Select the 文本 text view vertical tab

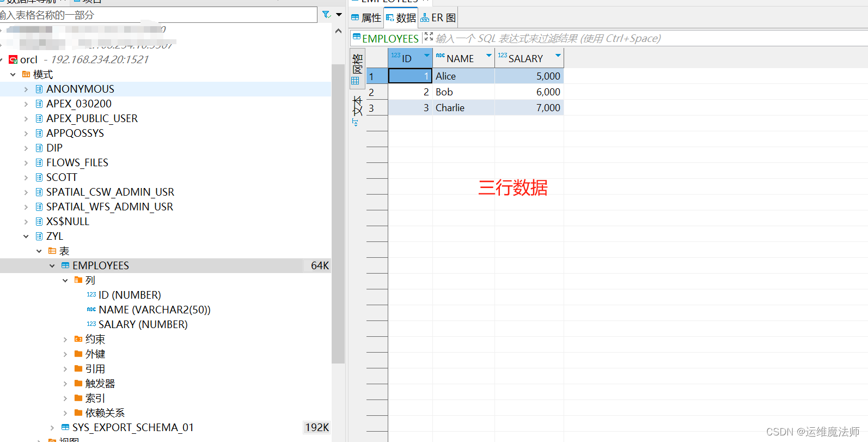pos(357,111)
